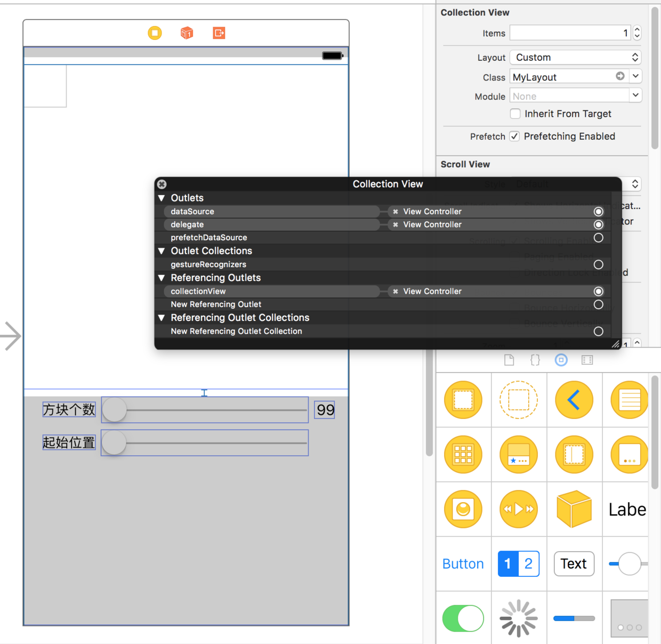Click New Referencing Outlet Collection circle

(599, 331)
